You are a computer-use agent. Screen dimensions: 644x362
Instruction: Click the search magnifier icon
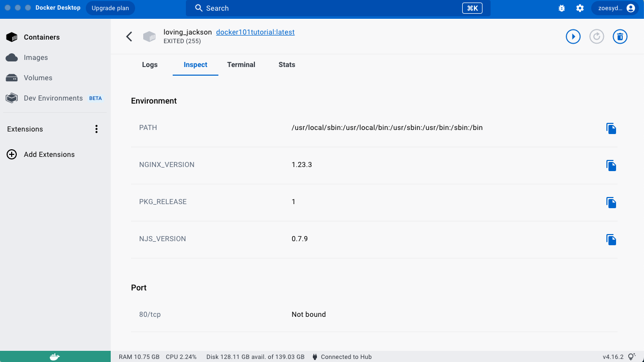pos(199,8)
